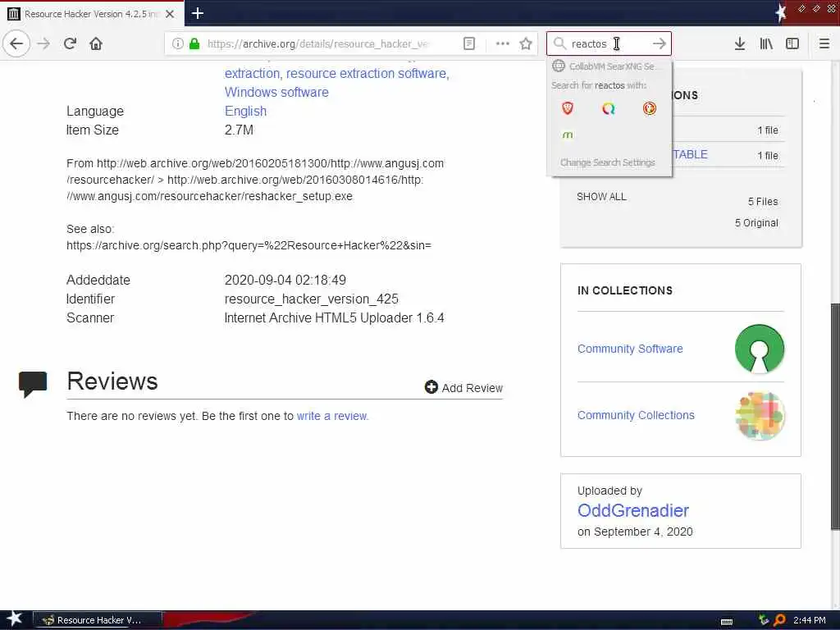Search reactos with the Qwant engine icon
The width and height of the screenshot is (840, 630).
[x=609, y=108]
